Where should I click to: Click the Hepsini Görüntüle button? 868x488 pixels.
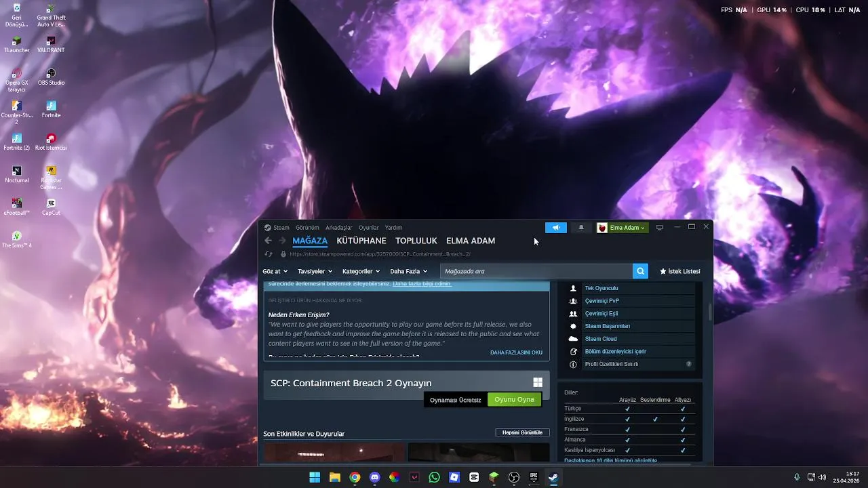522,432
